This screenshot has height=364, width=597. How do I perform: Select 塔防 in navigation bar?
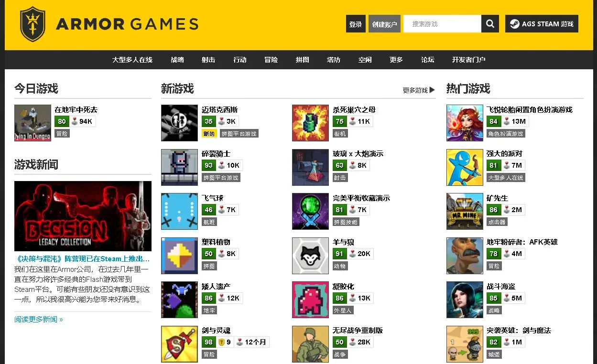pyautogui.click(x=334, y=60)
